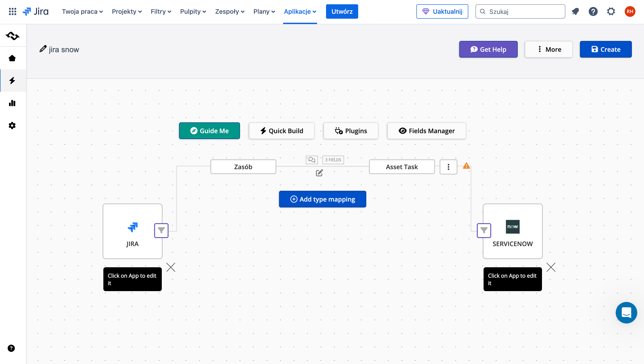Select the Asset Task type box
The height and width of the screenshot is (364, 644).
pos(402,167)
